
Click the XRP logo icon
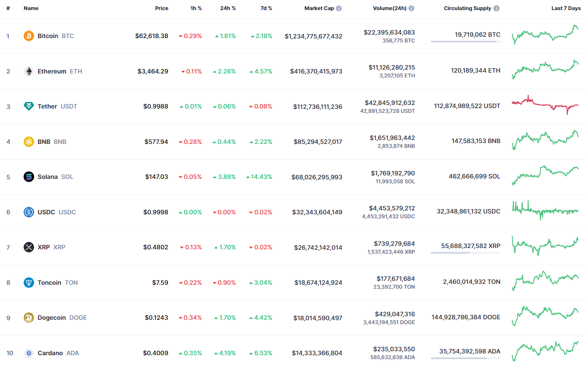pos(28,247)
